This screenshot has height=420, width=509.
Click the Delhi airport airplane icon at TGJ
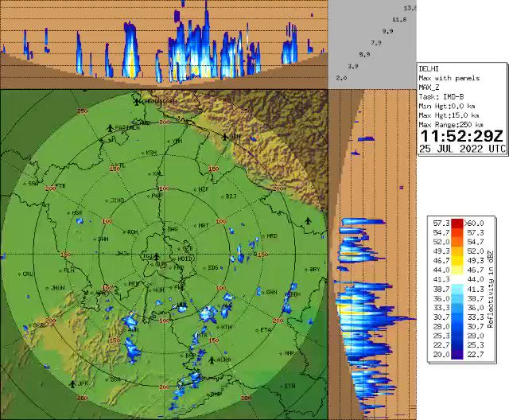(x=157, y=256)
